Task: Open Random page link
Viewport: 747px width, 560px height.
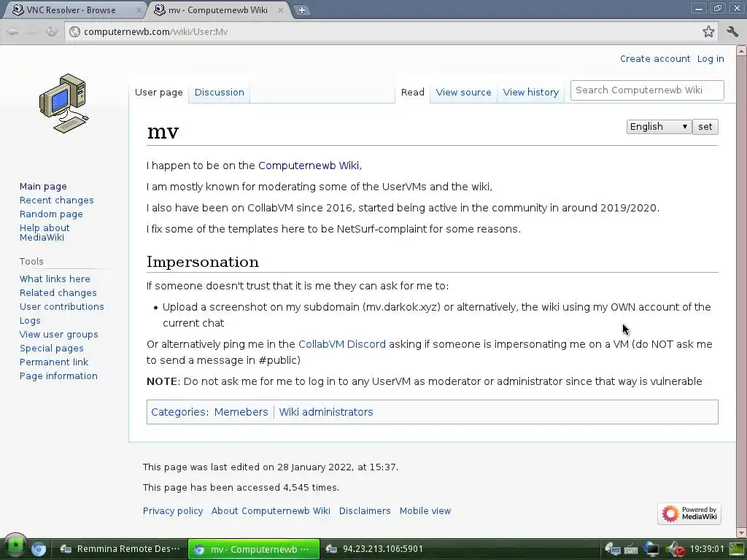Action: [51, 214]
